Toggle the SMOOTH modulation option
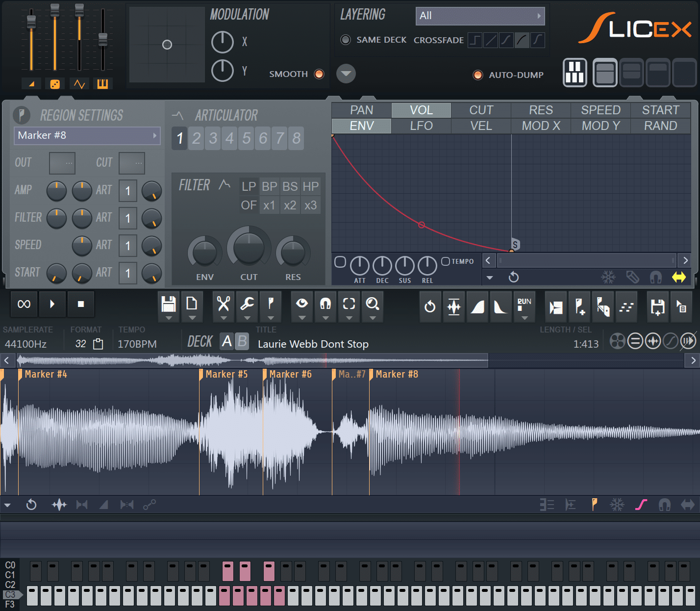The height and width of the screenshot is (611, 700). pos(319,74)
